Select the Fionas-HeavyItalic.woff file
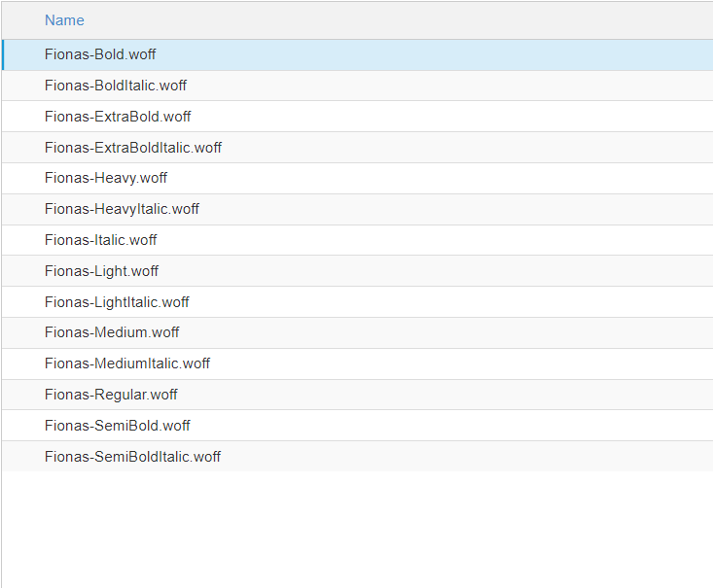Screen dimensions: 713x588 coord(357,209)
